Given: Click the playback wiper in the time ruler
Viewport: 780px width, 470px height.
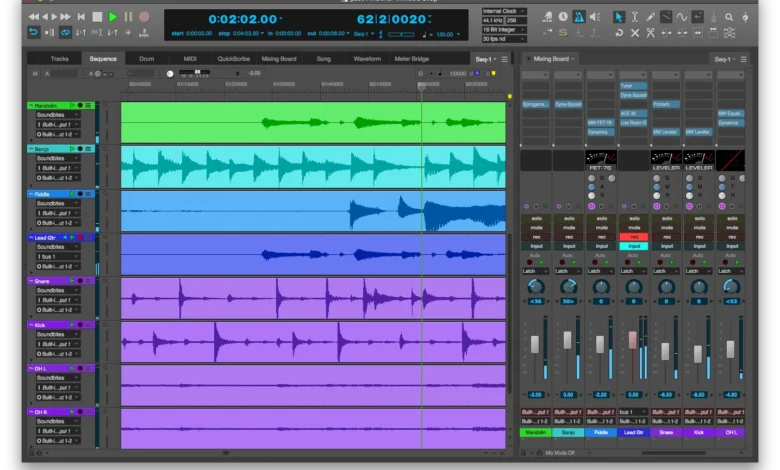Looking at the screenshot, I should (421, 86).
